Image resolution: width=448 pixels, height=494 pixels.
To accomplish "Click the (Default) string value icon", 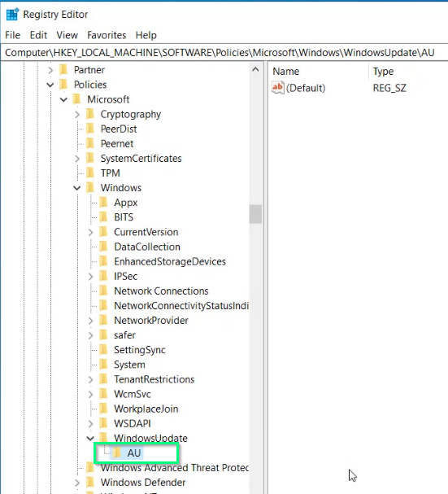I will pos(278,88).
